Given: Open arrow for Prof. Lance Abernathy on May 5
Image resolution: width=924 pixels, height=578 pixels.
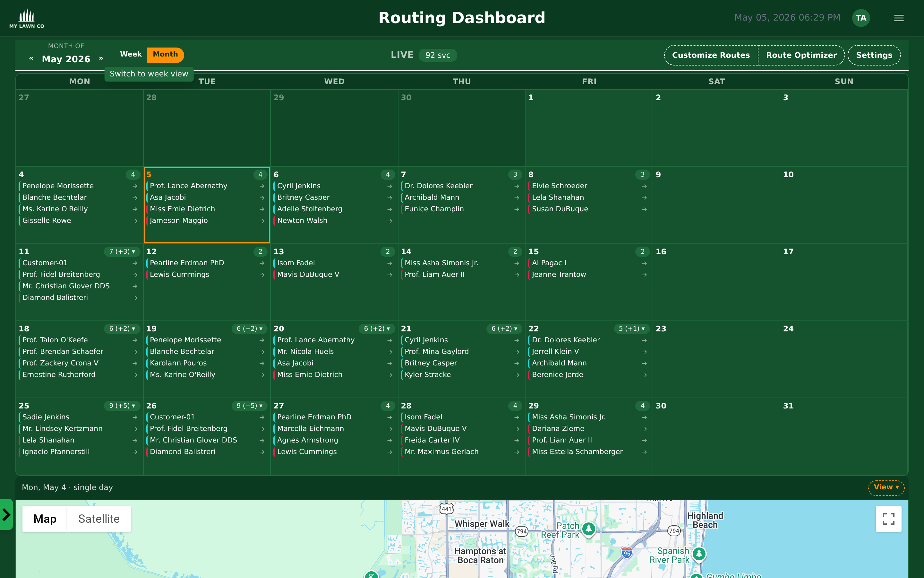Looking at the screenshot, I should 262,186.
